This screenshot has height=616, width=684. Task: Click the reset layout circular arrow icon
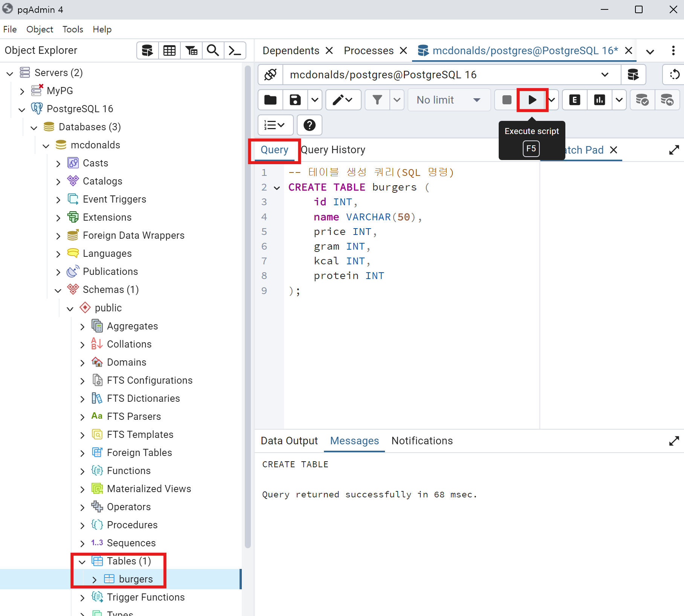point(674,75)
